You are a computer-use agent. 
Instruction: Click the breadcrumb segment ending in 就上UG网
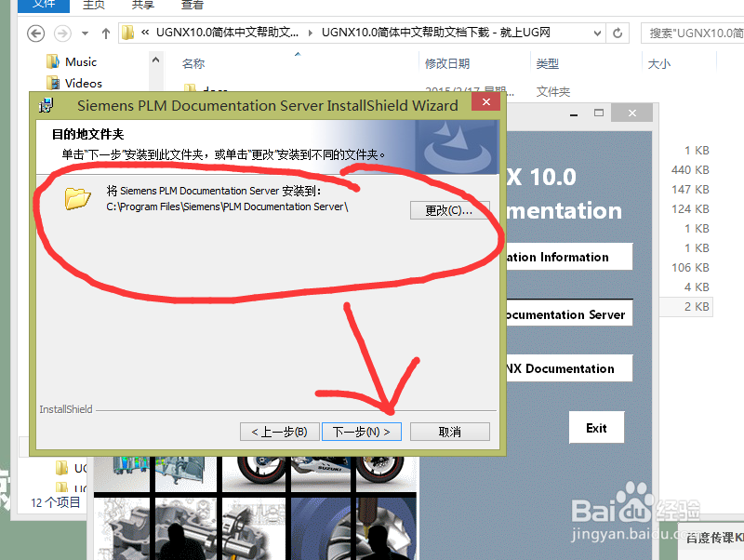(436, 33)
